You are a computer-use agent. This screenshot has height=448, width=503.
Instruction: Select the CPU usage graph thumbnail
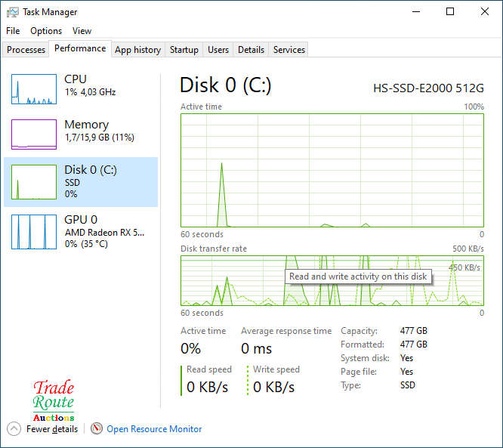pos(34,89)
